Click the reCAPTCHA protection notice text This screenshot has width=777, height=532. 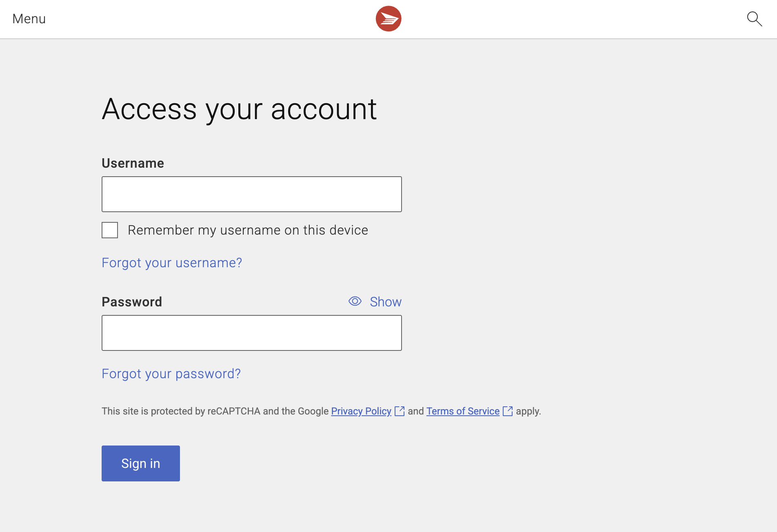click(215, 411)
